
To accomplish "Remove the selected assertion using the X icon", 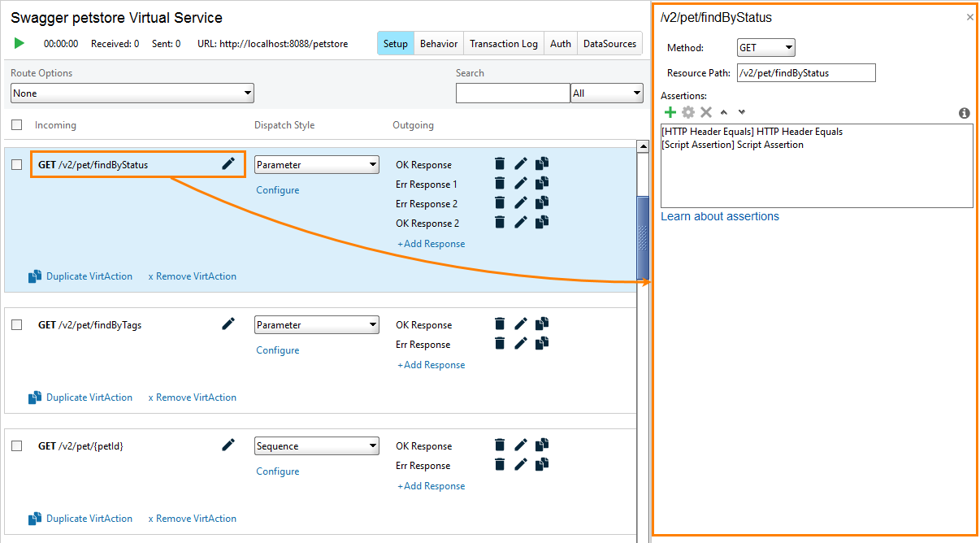I will (705, 111).
